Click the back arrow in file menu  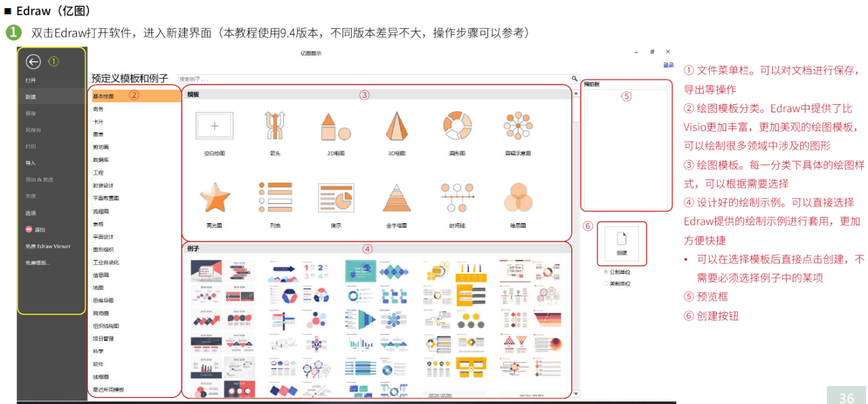click(33, 62)
